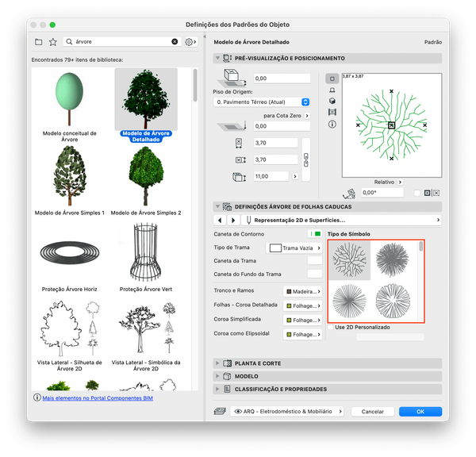Open Coroa Simplificada surface menu
Image resolution: width=476 pixels, height=457 pixels.
pos(303,320)
